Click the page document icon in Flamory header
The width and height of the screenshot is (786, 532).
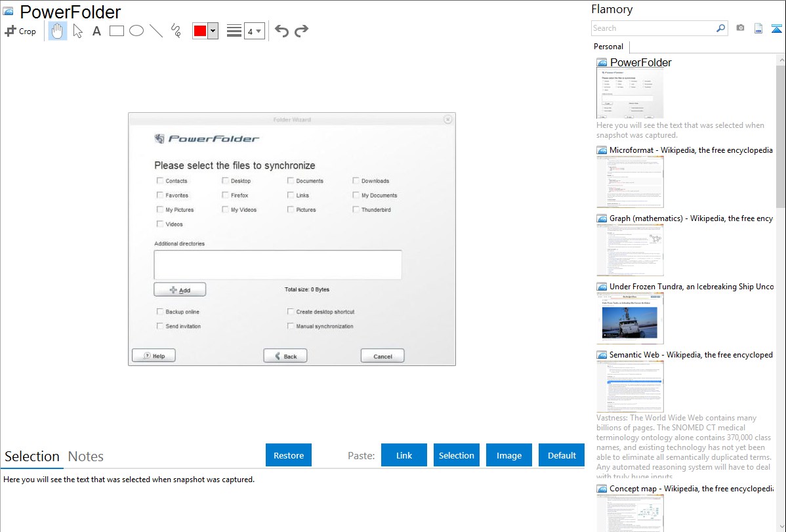(x=758, y=28)
